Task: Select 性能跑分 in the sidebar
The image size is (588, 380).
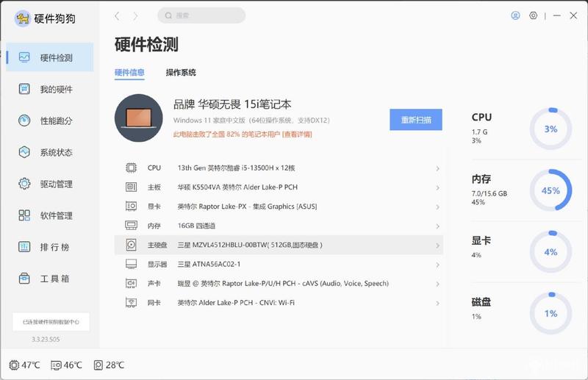Action: coord(50,121)
